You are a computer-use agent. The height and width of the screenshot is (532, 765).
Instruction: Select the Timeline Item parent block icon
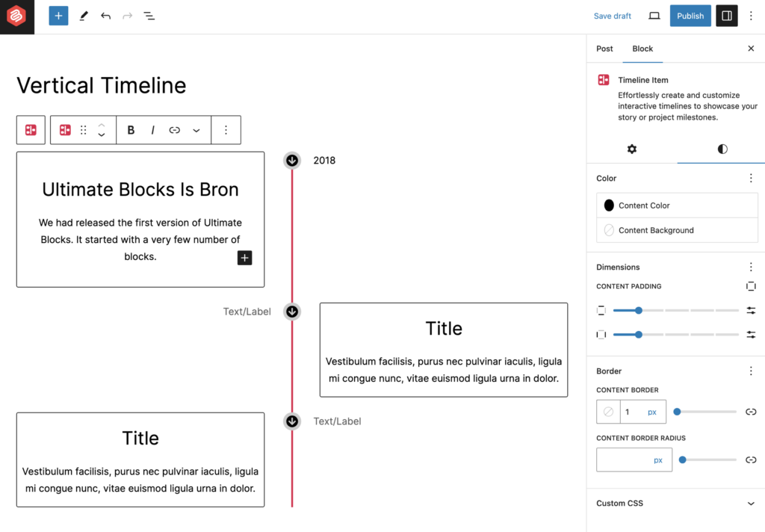click(31, 130)
